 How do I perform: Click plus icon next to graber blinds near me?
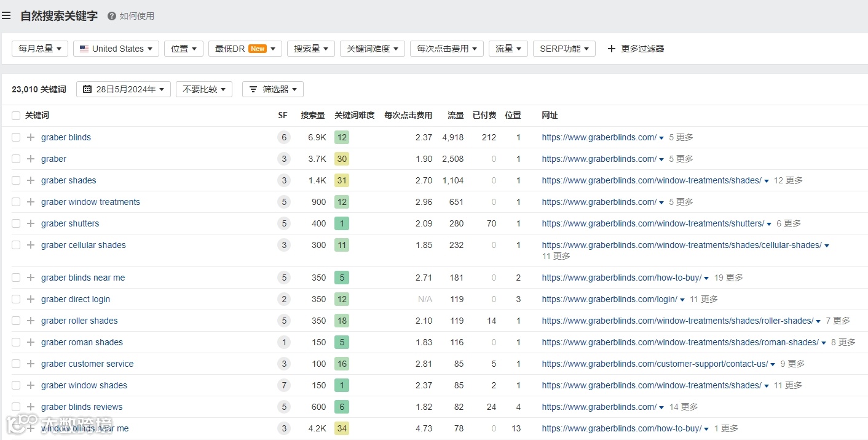tap(31, 278)
